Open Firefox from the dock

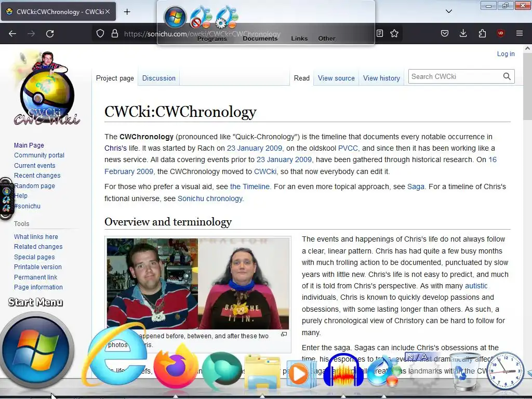tap(176, 367)
